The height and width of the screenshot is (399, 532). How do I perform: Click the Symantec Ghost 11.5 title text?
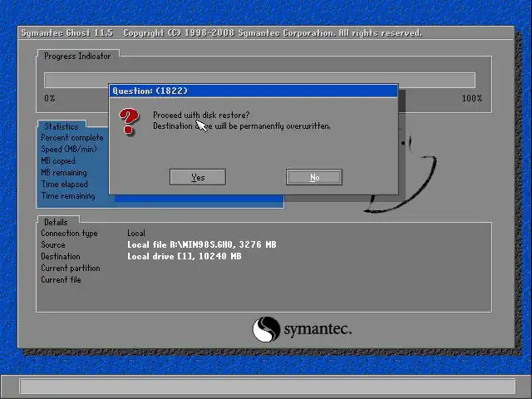pos(66,33)
